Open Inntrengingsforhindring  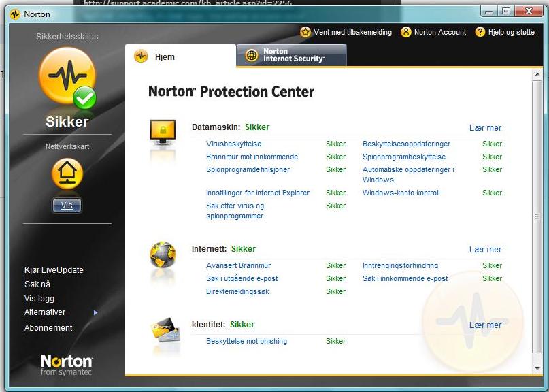coord(400,265)
